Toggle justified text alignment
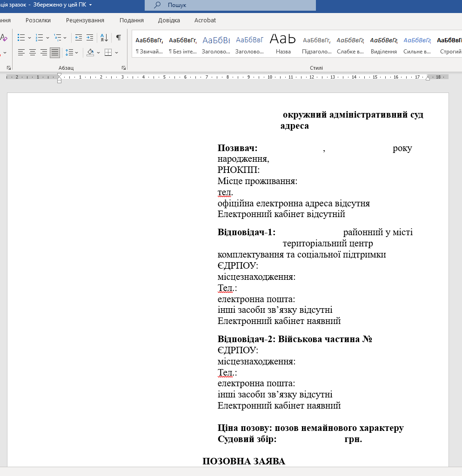Image resolution: width=462 pixels, height=476 pixels. tap(55, 53)
